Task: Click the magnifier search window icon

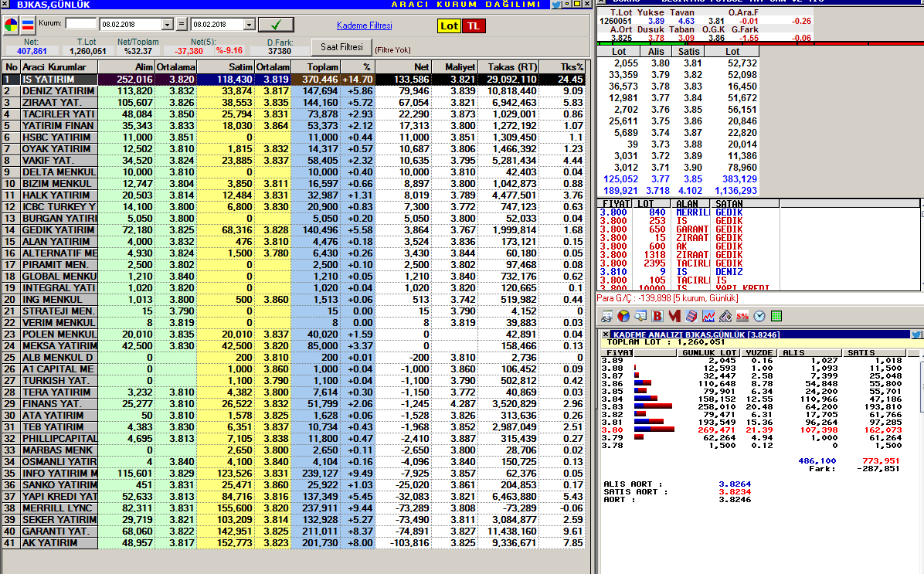Action: [640, 317]
